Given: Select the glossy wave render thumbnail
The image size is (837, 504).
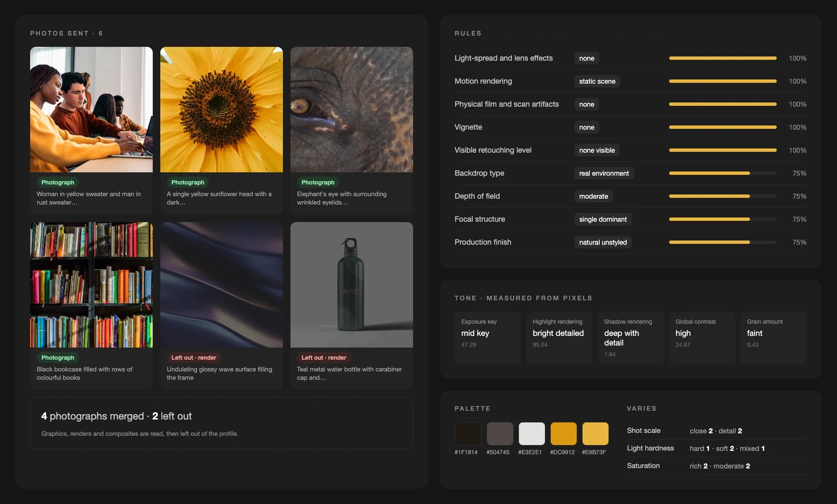Looking at the screenshot, I should [x=221, y=285].
